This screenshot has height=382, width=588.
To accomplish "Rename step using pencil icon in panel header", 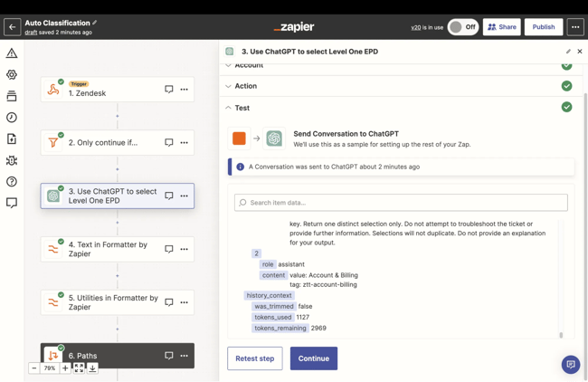I will [568, 52].
